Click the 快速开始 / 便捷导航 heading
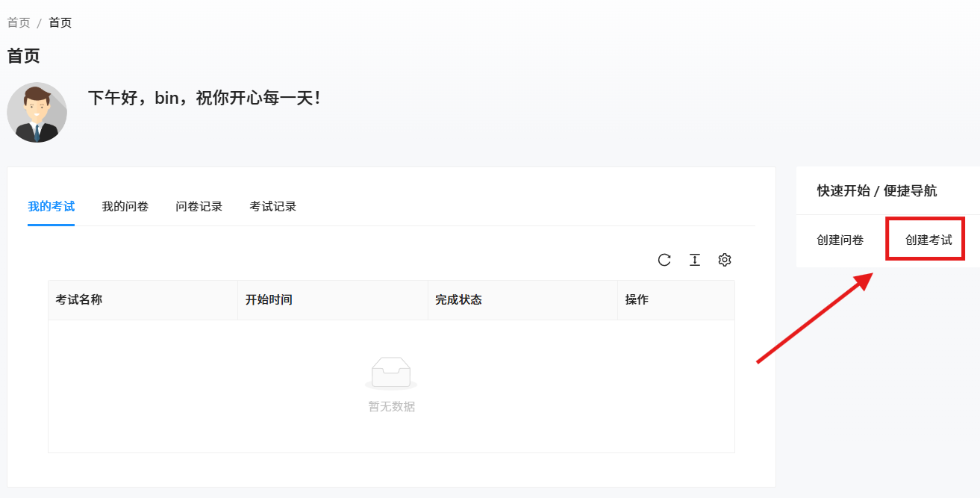 pos(876,190)
